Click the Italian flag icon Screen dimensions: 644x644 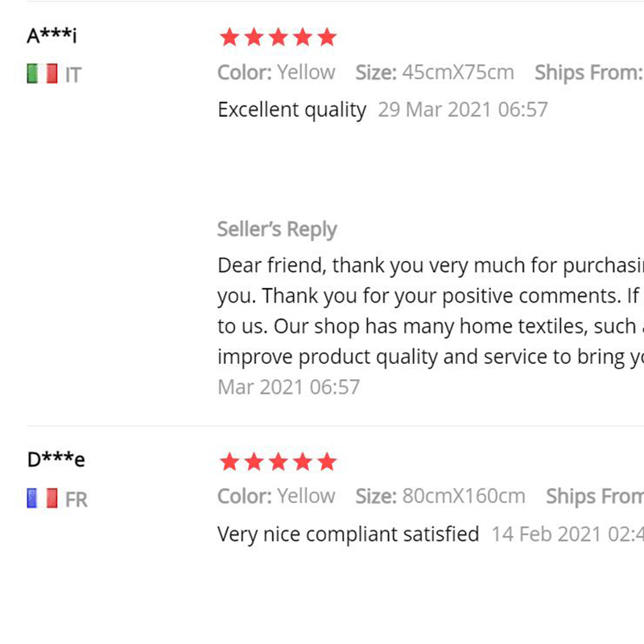pos(43,74)
